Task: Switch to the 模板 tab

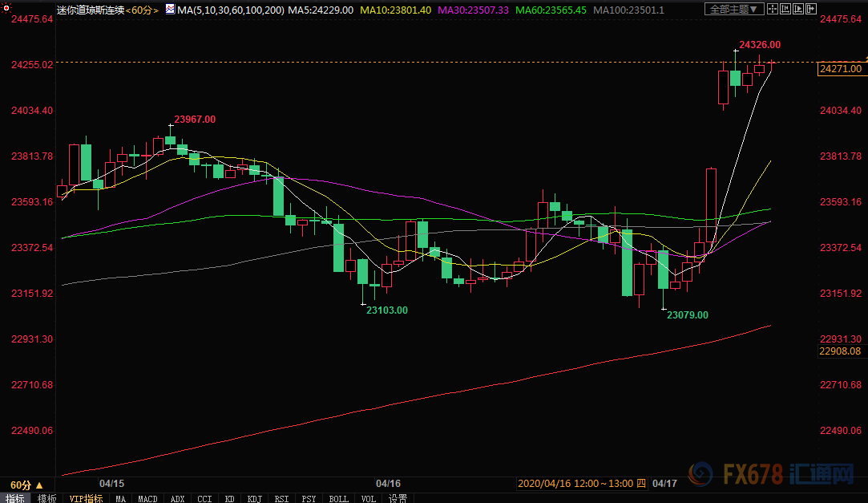Action: click(47, 498)
